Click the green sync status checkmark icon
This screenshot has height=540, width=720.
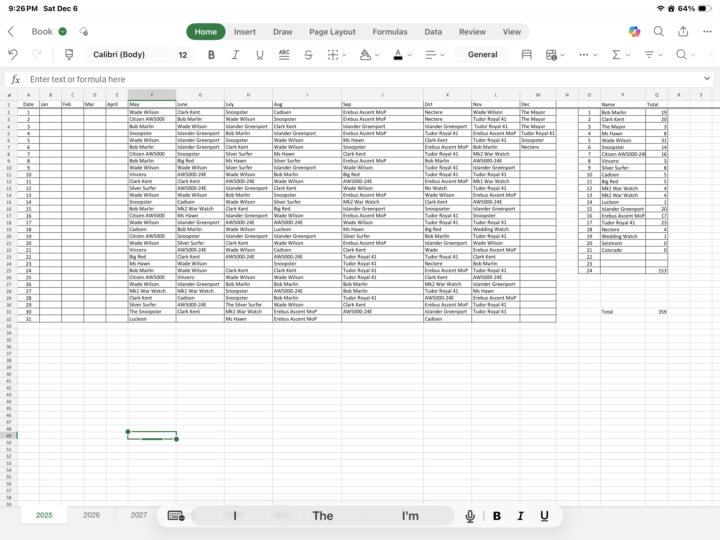(x=62, y=31)
